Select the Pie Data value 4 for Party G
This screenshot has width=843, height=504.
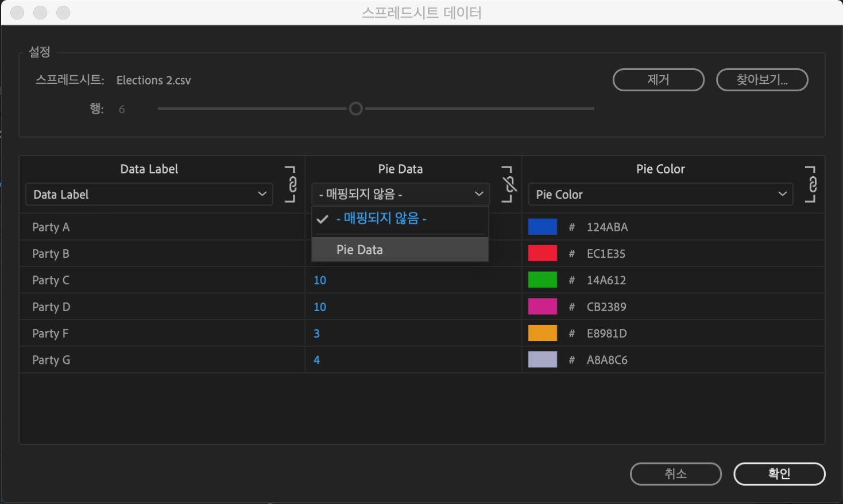pyautogui.click(x=316, y=360)
